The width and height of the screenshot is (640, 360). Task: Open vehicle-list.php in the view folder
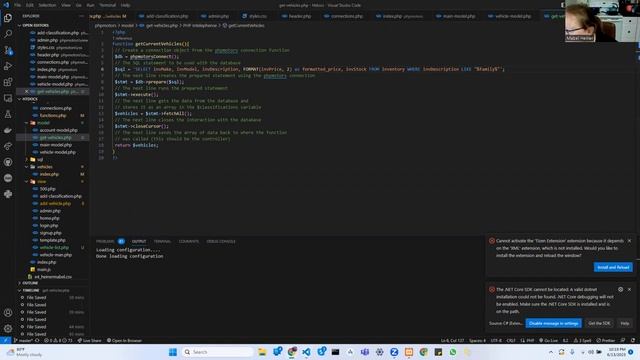click(x=54, y=247)
